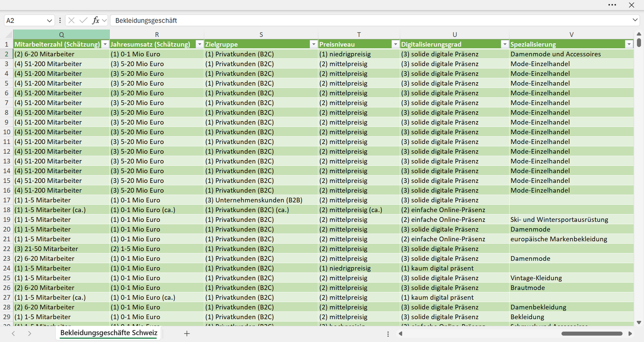Cancel formula entry with the X icon
644x342 pixels.
click(x=72, y=20)
